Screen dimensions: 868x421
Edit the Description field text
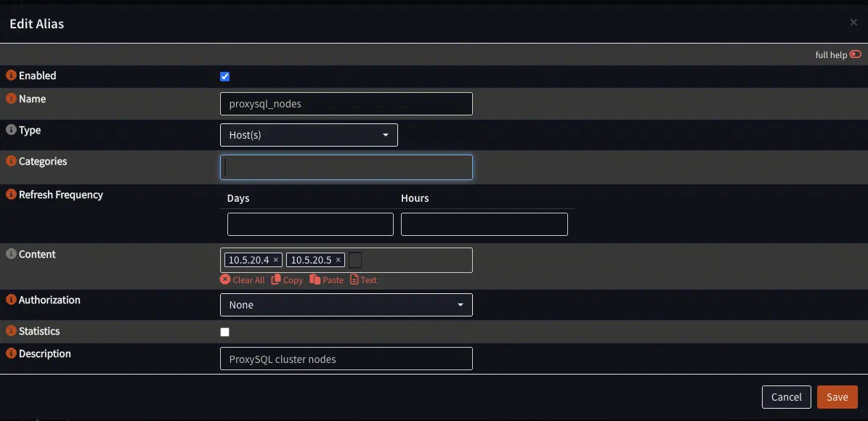tap(346, 359)
